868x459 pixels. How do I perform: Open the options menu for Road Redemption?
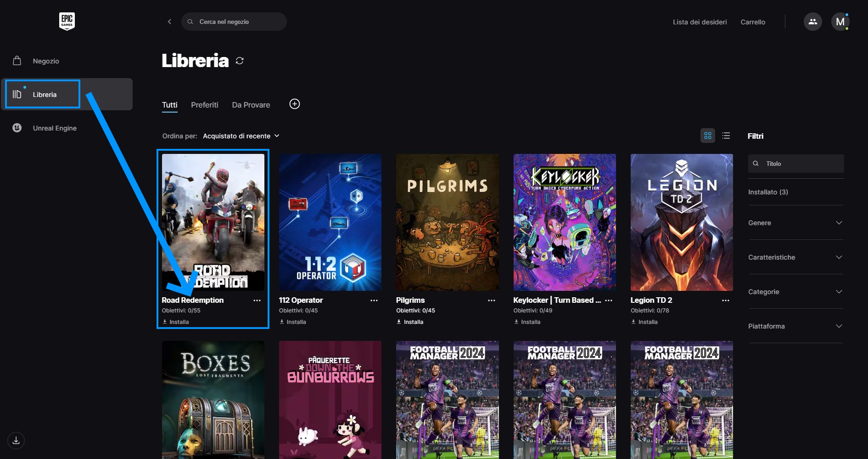pyautogui.click(x=257, y=300)
